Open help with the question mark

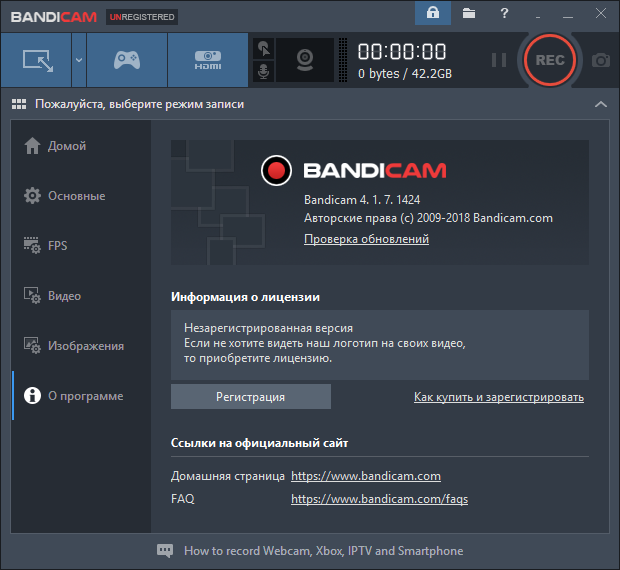[x=505, y=14]
